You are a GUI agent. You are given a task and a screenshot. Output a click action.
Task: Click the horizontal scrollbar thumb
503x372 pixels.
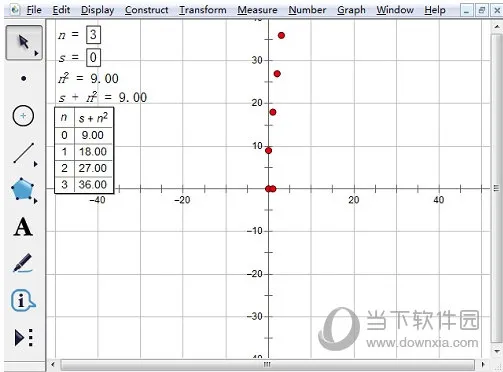(267, 364)
